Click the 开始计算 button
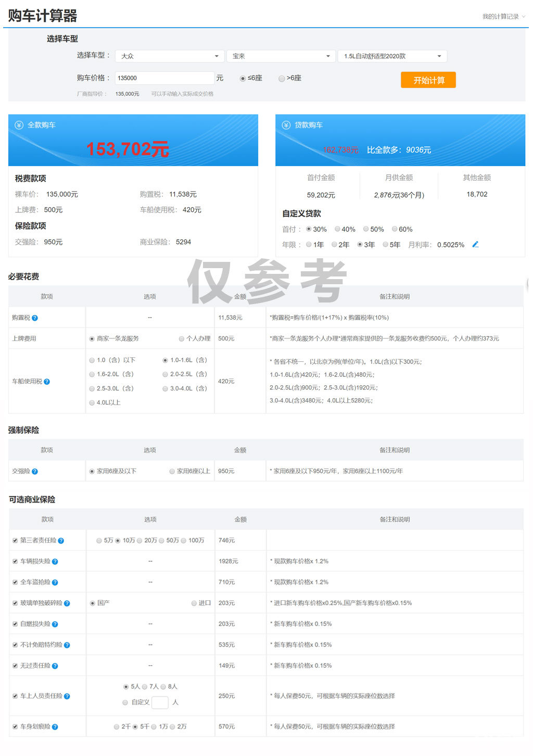 (x=428, y=80)
